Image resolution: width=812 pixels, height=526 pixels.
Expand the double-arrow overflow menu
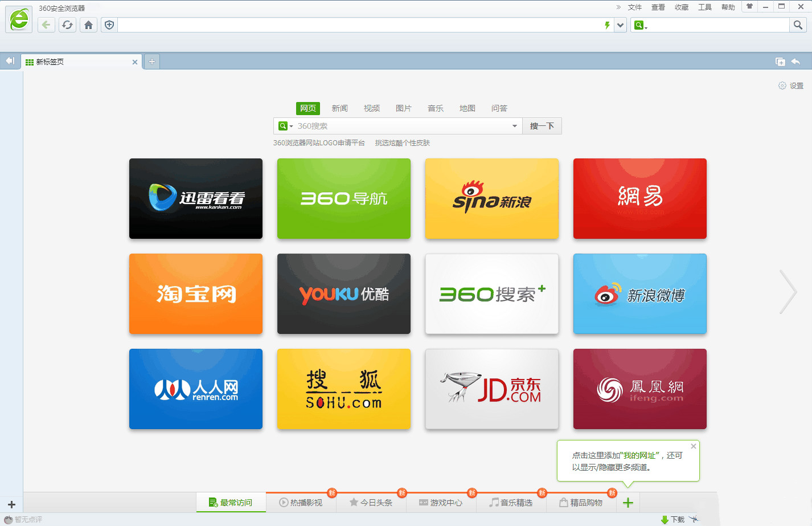pos(618,7)
